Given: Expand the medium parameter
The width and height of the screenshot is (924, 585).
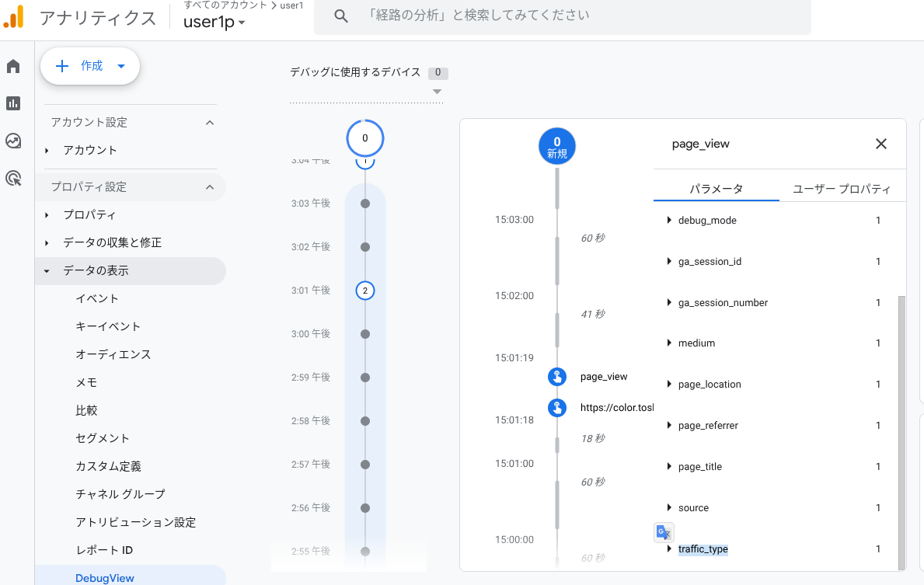Looking at the screenshot, I should (669, 343).
